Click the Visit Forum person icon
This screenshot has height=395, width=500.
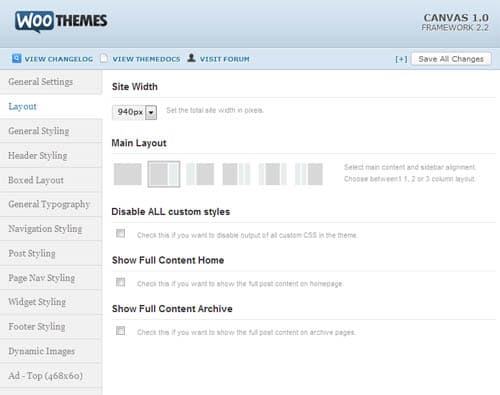191,58
